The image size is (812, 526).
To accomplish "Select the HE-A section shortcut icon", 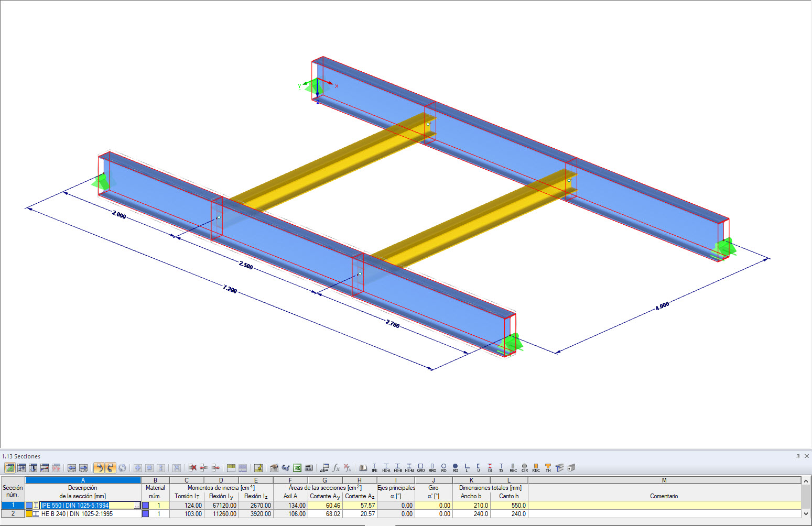I will pos(386,468).
